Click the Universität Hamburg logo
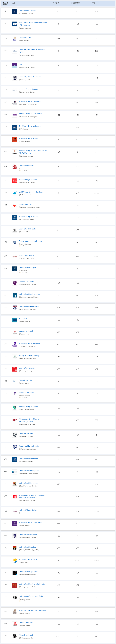Image resolution: width=116 pixels, height=644 pixels. [x=15, y=369]
